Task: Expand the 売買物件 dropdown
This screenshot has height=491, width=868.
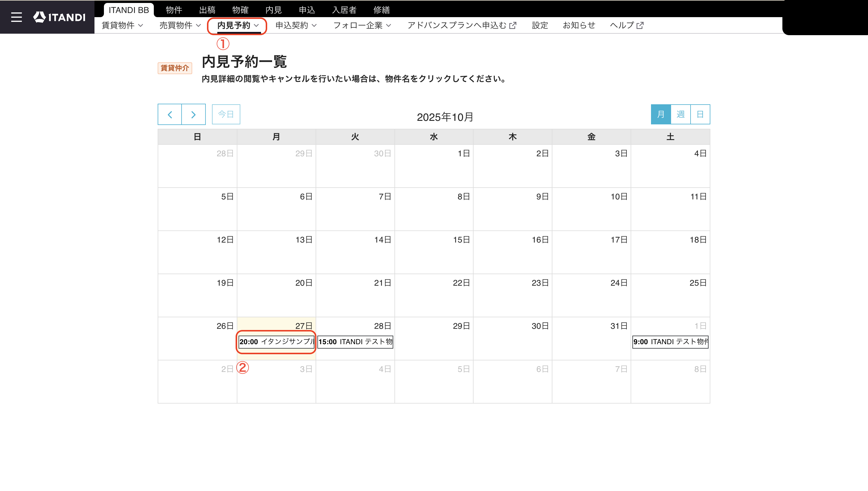Action: click(x=180, y=25)
